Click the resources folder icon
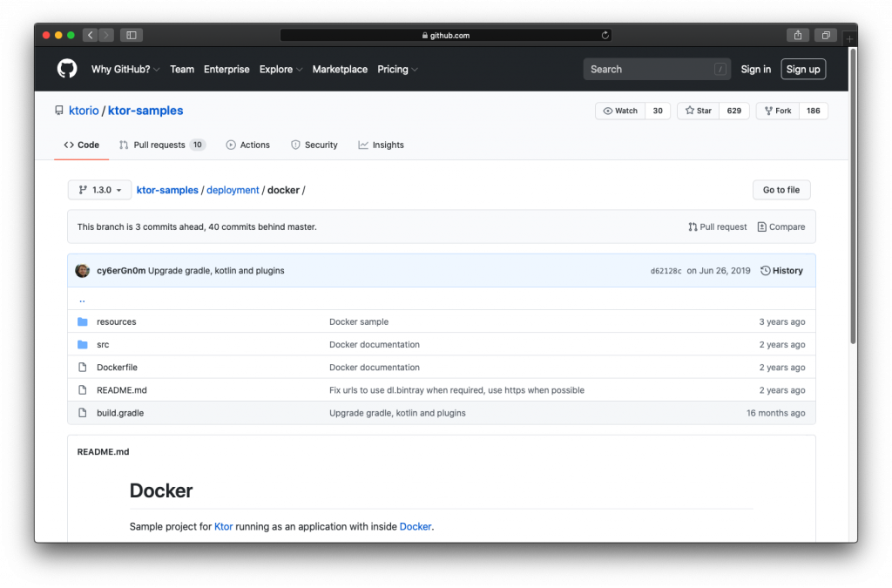 click(83, 321)
